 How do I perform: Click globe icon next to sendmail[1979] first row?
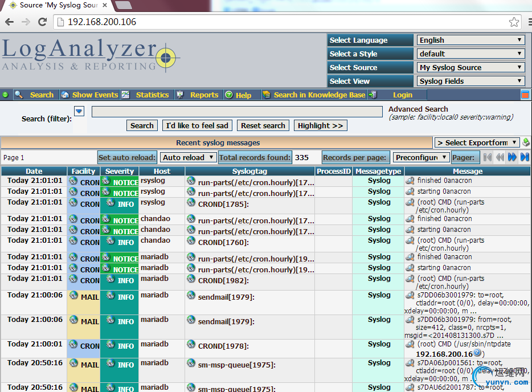[x=191, y=295]
